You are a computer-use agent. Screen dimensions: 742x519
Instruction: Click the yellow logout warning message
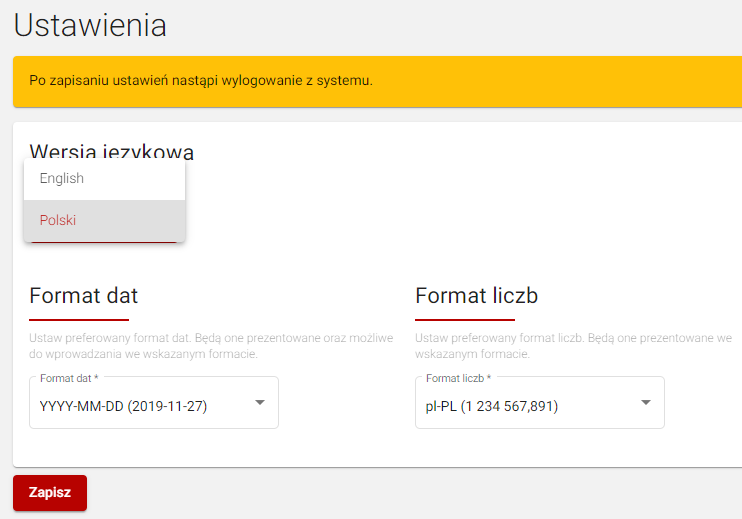377,81
